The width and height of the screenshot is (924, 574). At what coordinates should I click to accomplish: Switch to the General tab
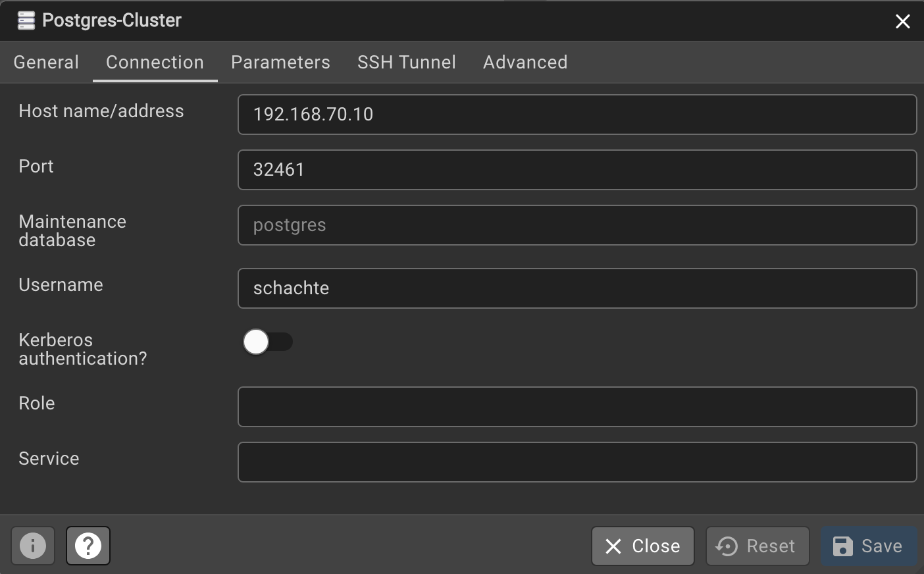click(46, 62)
